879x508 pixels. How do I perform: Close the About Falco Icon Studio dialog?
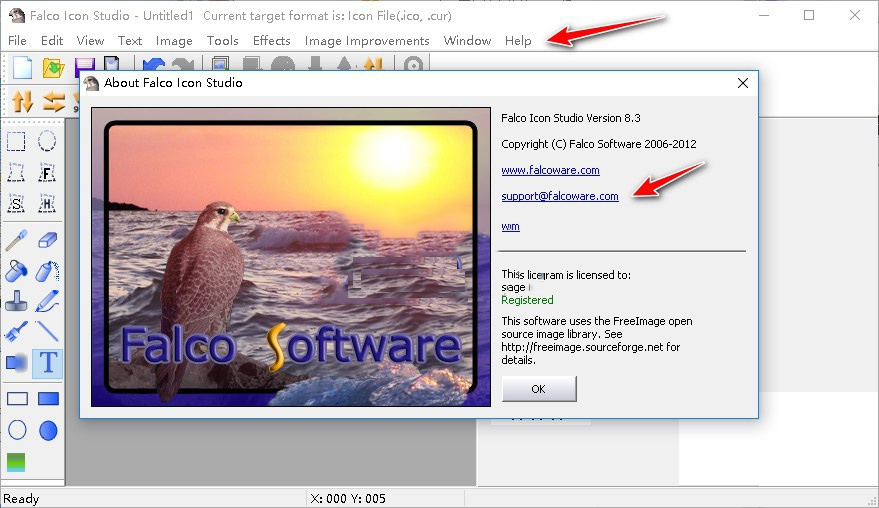pyautogui.click(x=743, y=83)
